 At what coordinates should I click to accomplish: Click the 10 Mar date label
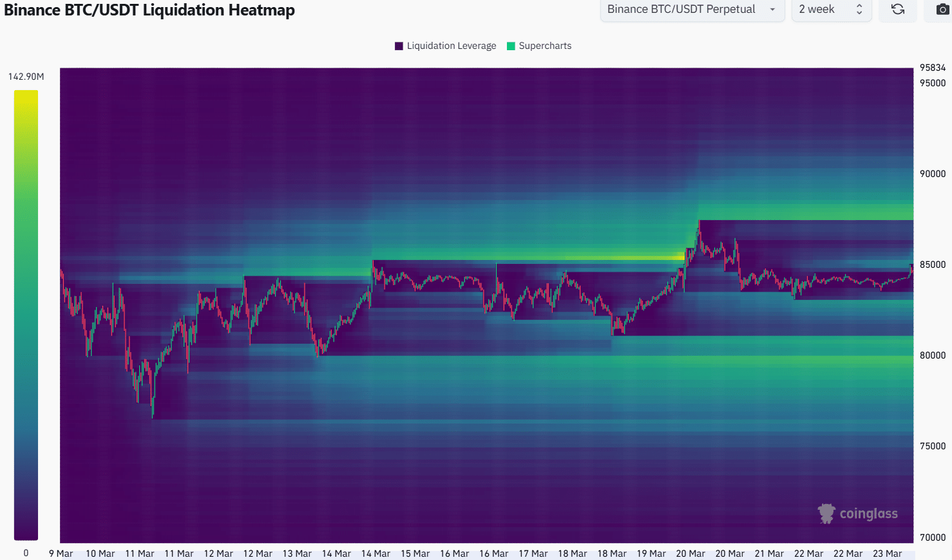[100, 554]
